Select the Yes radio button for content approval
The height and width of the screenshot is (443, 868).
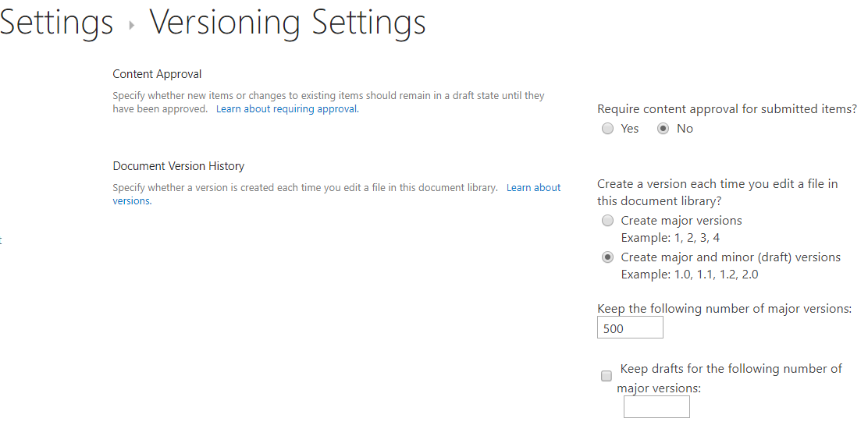608,129
